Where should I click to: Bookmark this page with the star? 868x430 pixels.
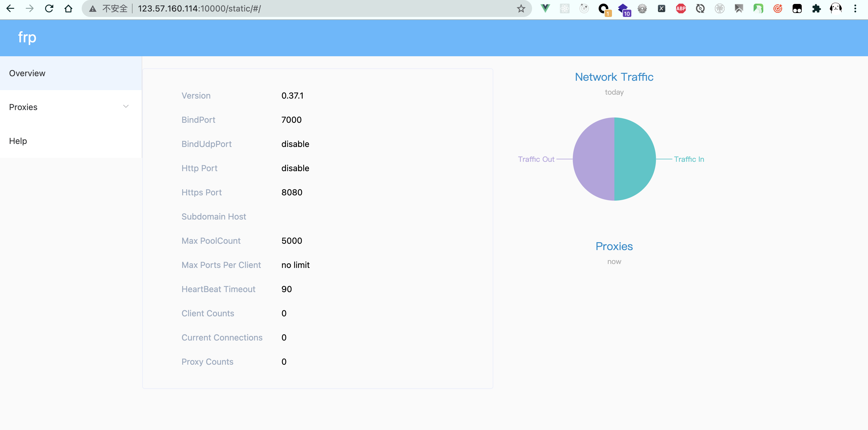coord(521,8)
